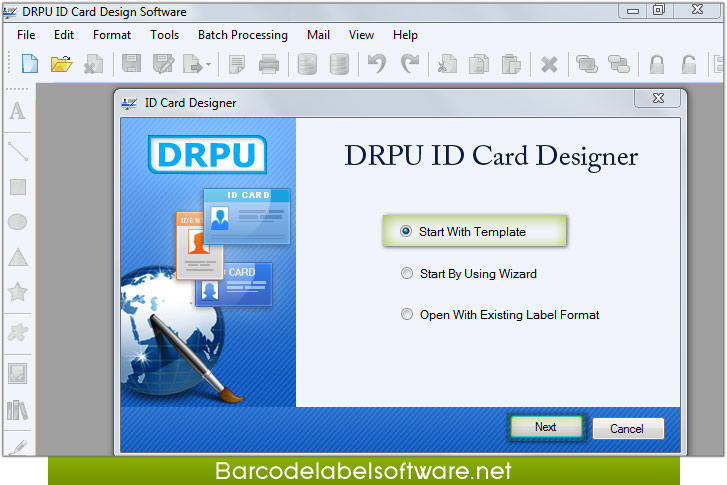This screenshot has width=727, height=485.
Task: Click the first database cylinder icon
Action: [307, 64]
